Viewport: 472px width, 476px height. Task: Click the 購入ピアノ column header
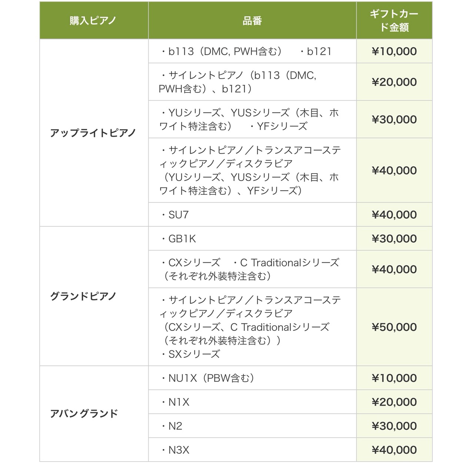(94, 20)
